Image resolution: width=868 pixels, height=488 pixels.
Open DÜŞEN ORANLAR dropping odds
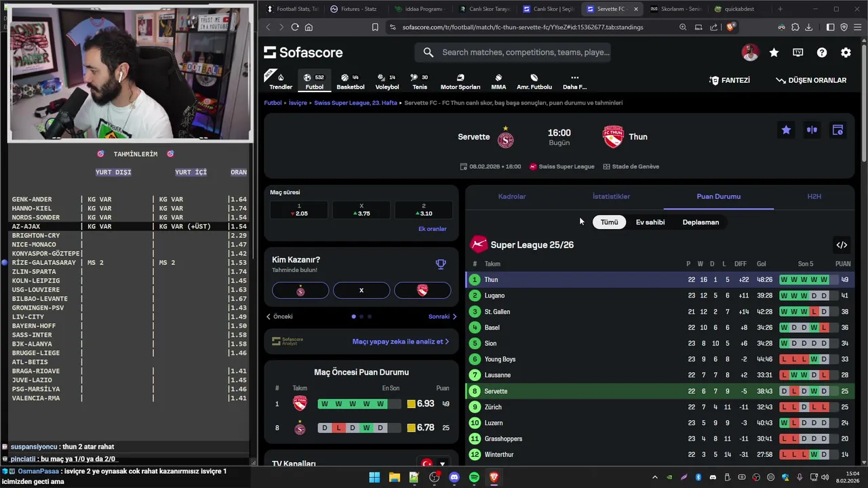[811, 80]
